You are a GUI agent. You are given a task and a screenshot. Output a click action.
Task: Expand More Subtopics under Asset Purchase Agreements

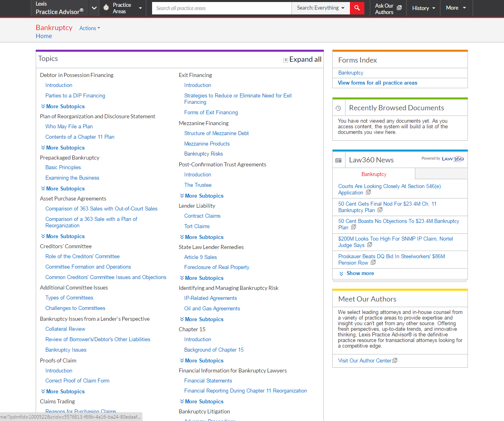(x=63, y=236)
